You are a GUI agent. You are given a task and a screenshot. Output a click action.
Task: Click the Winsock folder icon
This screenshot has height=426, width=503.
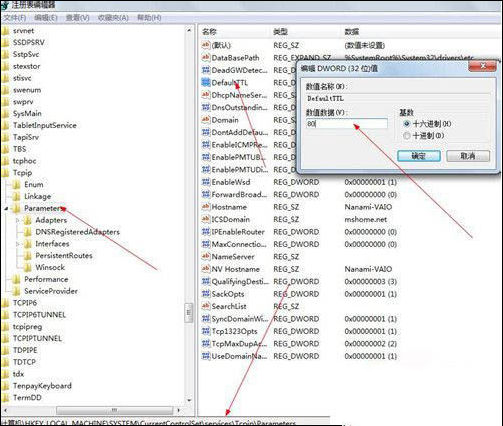(x=28, y=267)
